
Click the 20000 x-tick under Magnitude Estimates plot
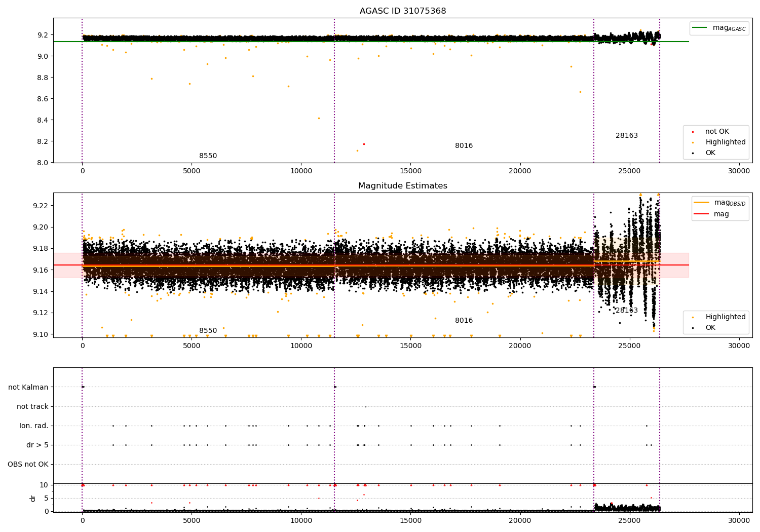[x=520, y=346]
